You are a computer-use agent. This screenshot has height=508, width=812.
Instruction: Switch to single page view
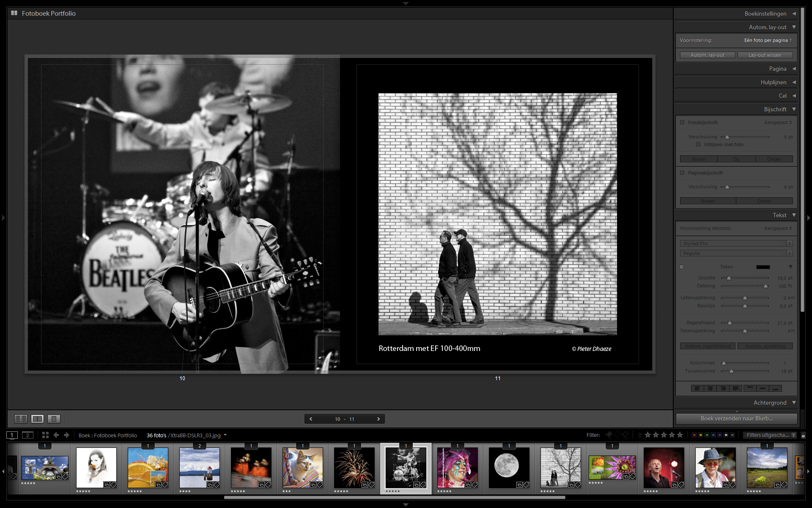(54, 419)
